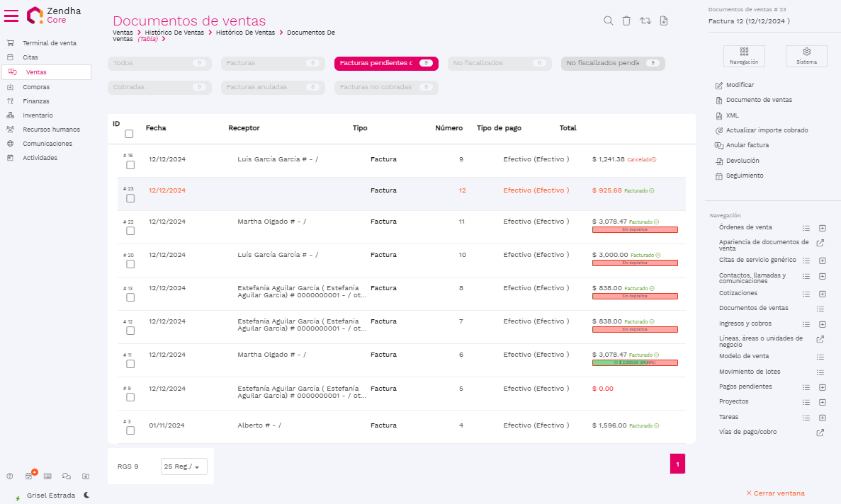
Task: Click the download export icon
Action: coord(663,21)
